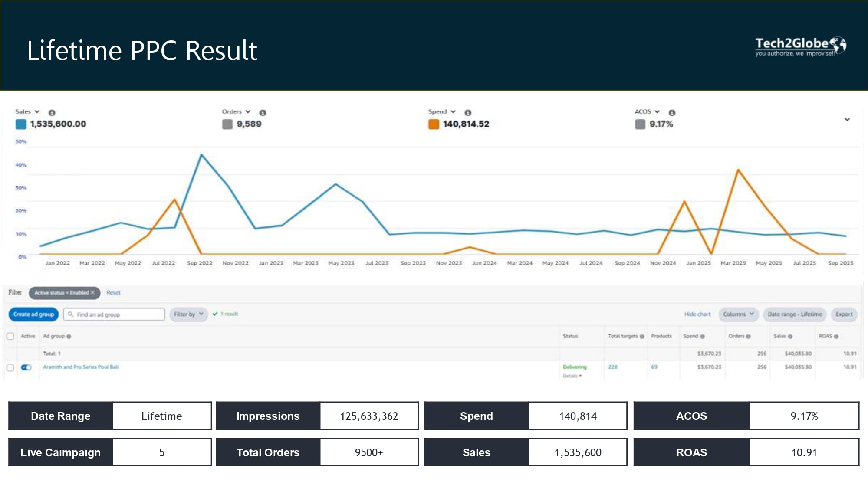The image size is (868, 488).
Task: Check the select-all checkbox in table header
Action: coord(10,336)
